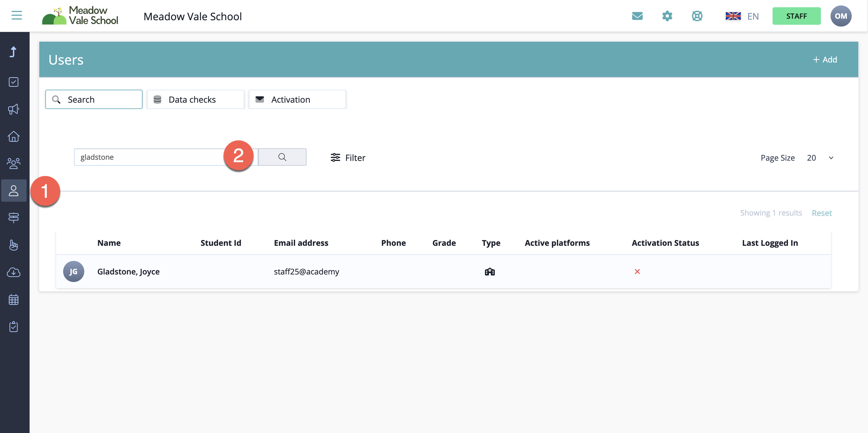The width and height of the screenshot is (868, 433).
Task: Go to the home sidebar icon
Action: tap(14, 136)
